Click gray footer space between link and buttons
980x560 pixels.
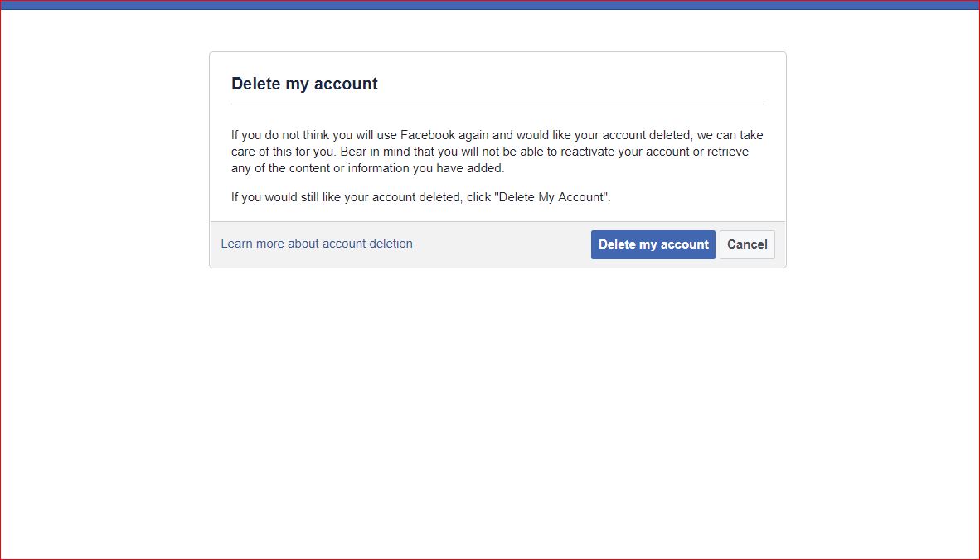point(502,244)
